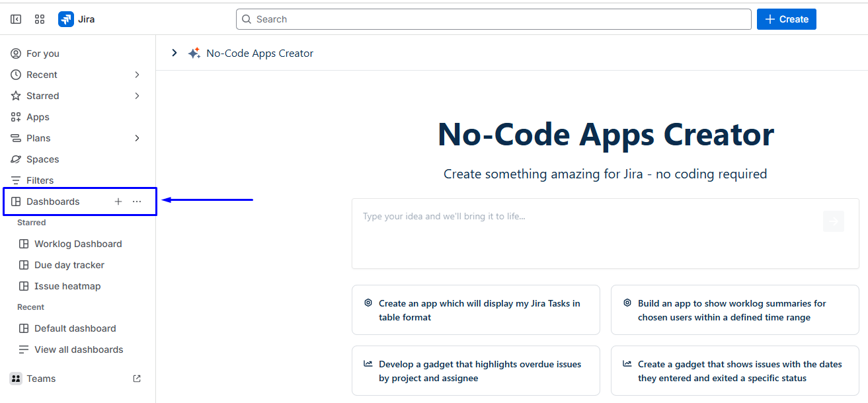
Task: Click the blue Create button
Action: 786,19
